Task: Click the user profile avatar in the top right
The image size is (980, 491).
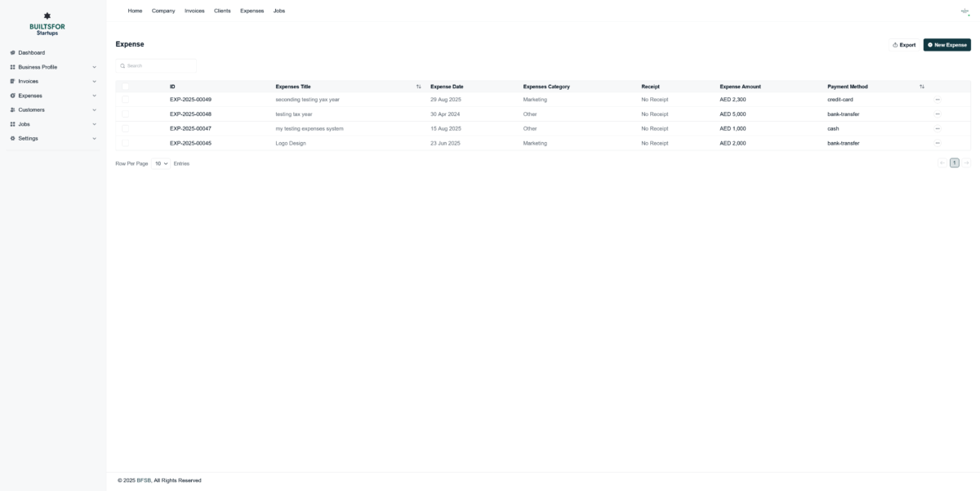Action: click(x=964, y=11)
